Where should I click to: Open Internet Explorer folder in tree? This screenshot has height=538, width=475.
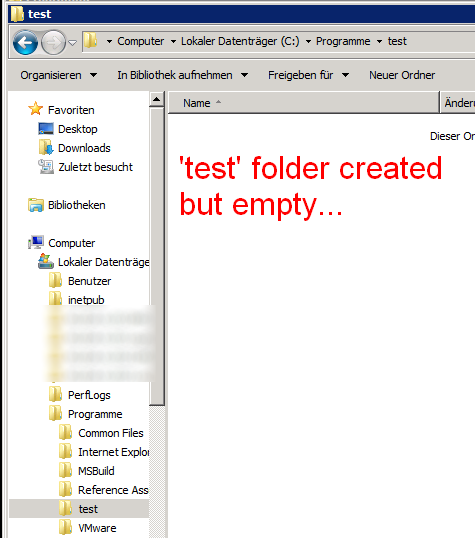click(x=113, y=452)
